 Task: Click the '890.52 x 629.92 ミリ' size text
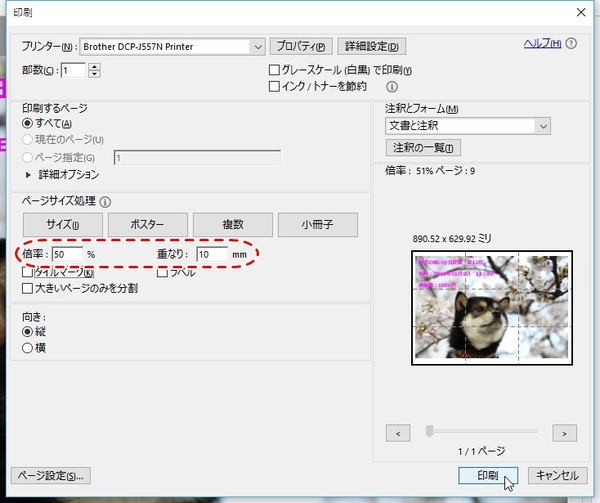[452, 239]
